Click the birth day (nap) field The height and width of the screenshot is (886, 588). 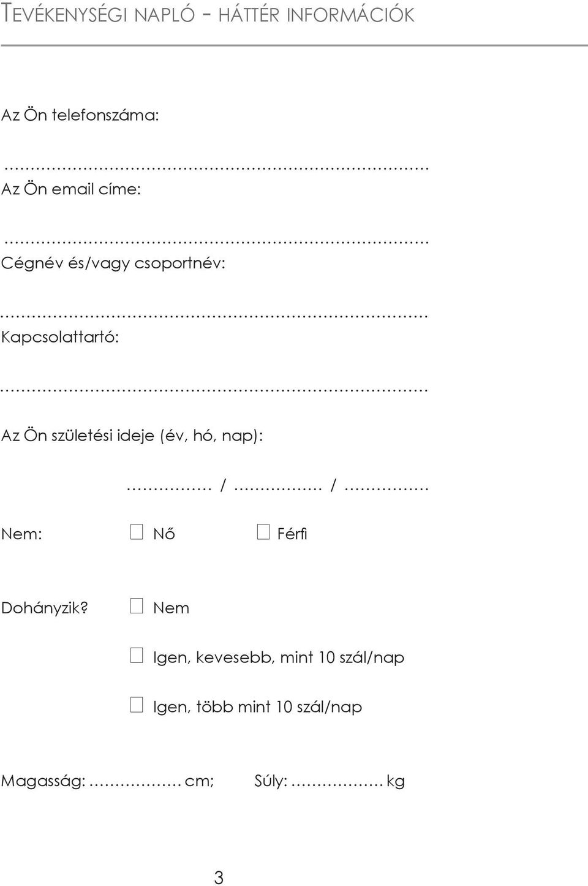tap(387, 488)
